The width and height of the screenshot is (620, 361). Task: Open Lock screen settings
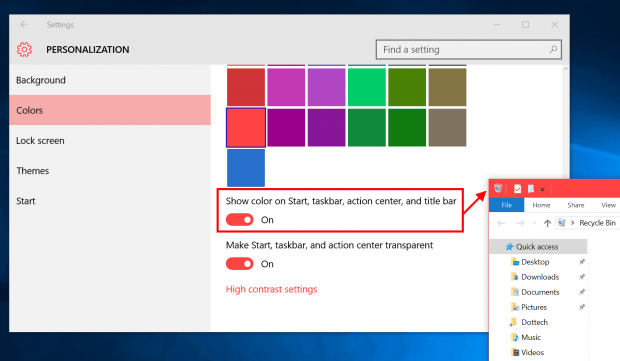(110, 140)
